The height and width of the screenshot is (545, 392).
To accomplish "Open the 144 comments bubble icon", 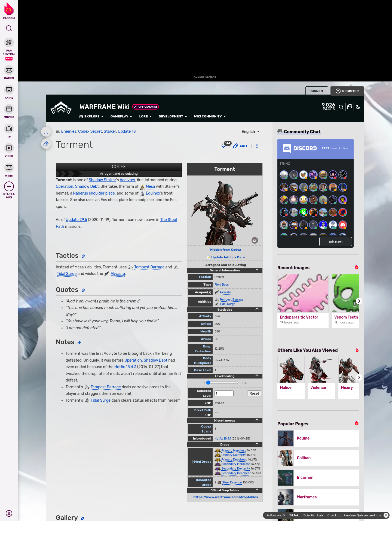I will tap(226, 145).
